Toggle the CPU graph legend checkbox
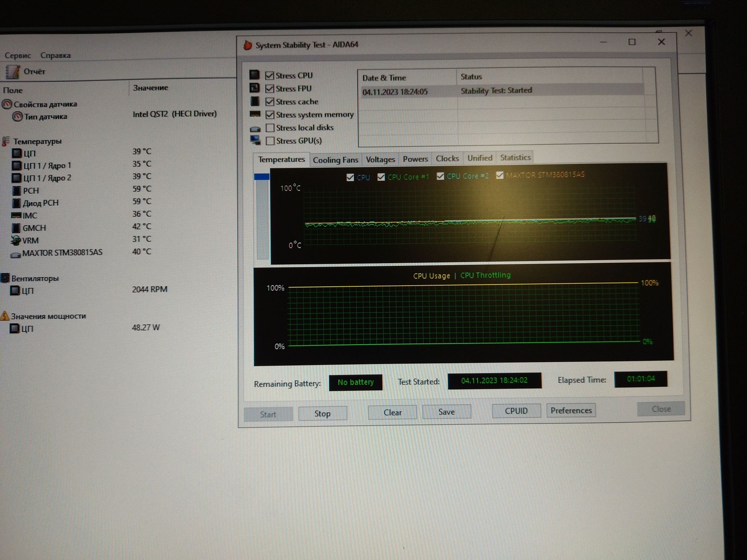The image size is (747, 560). [x=350, y=177]
